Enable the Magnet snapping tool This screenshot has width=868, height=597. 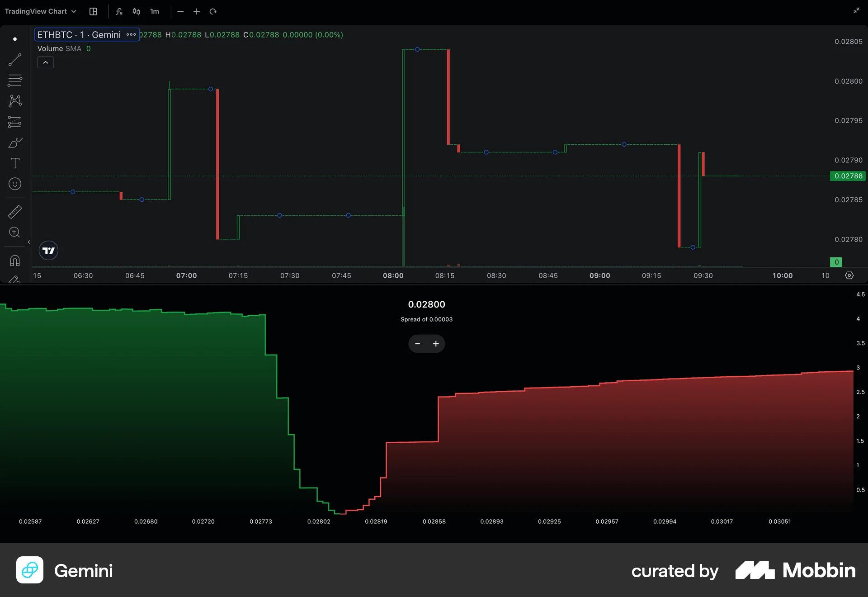point(15,260)
